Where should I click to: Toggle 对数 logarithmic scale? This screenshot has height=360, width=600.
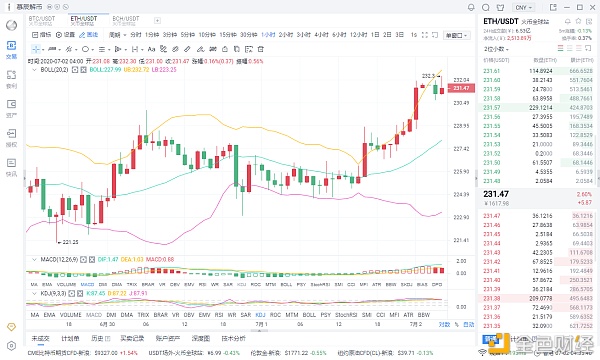coord(444,324)
